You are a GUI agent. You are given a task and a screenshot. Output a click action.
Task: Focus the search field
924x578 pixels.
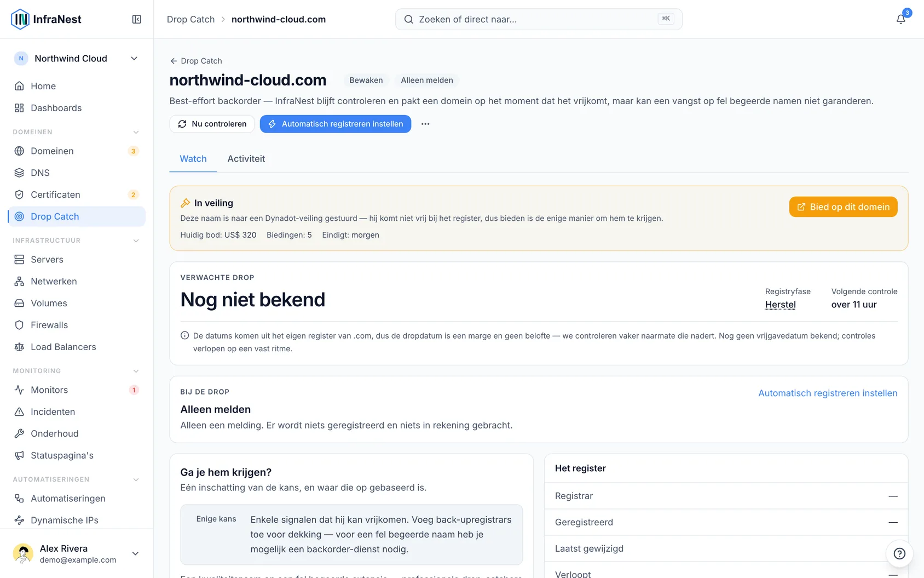[539, 19]
